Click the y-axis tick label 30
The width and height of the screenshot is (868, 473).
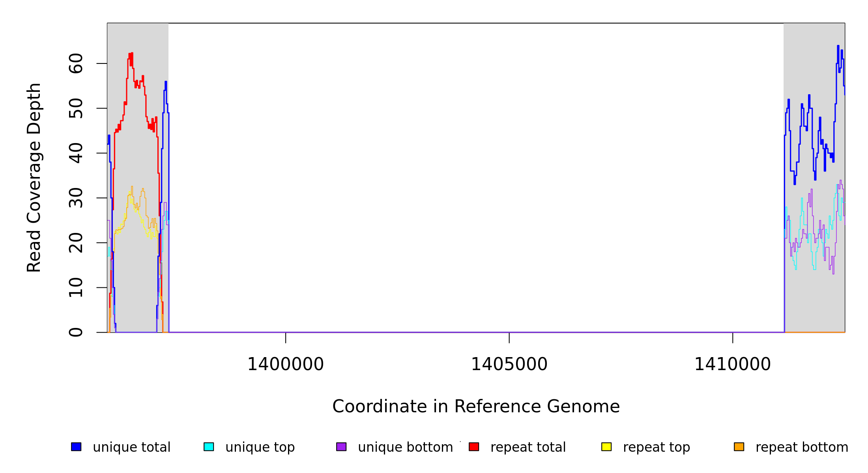[76, 198]
